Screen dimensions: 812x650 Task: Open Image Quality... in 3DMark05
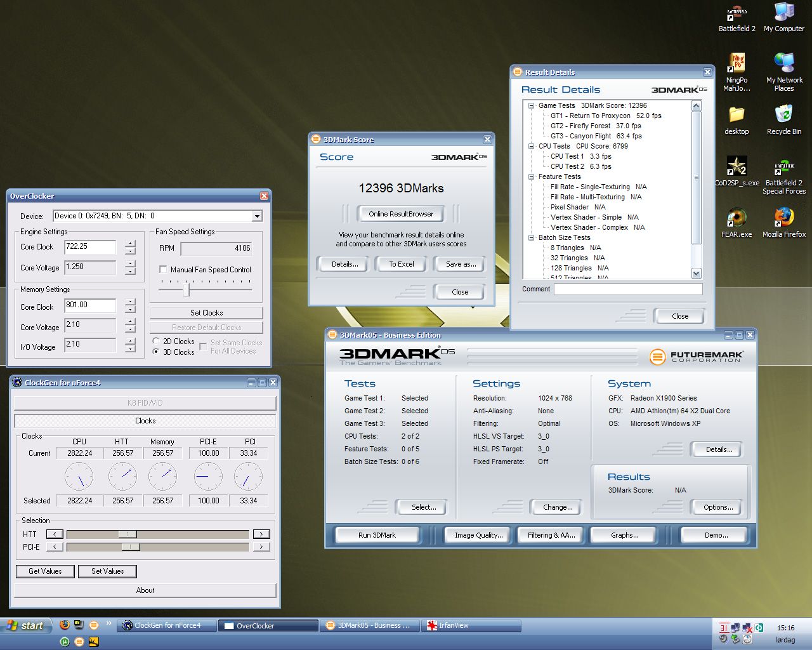click(478, 535)
